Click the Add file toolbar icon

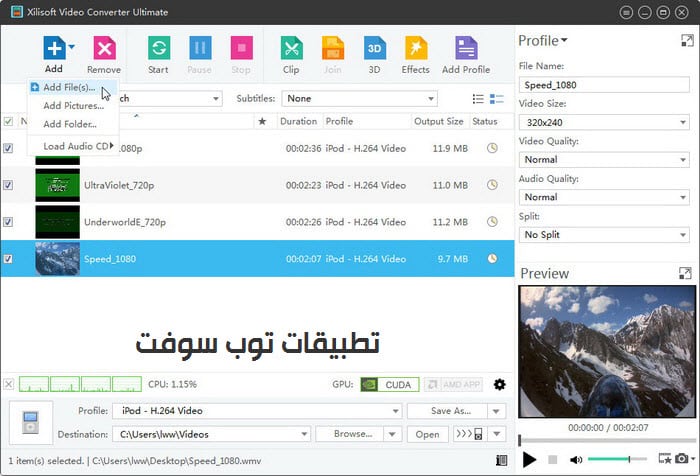[x=54, y=48]
